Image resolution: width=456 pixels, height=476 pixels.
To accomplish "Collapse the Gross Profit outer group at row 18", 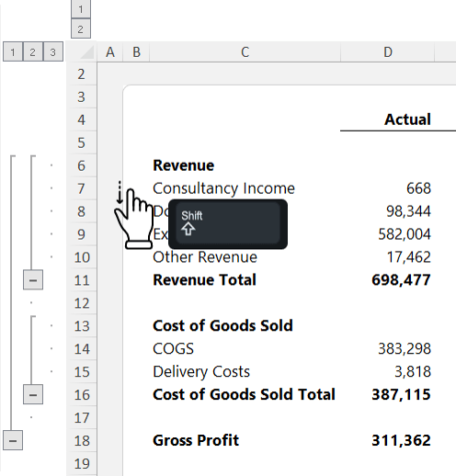I will tap(13, 440).
